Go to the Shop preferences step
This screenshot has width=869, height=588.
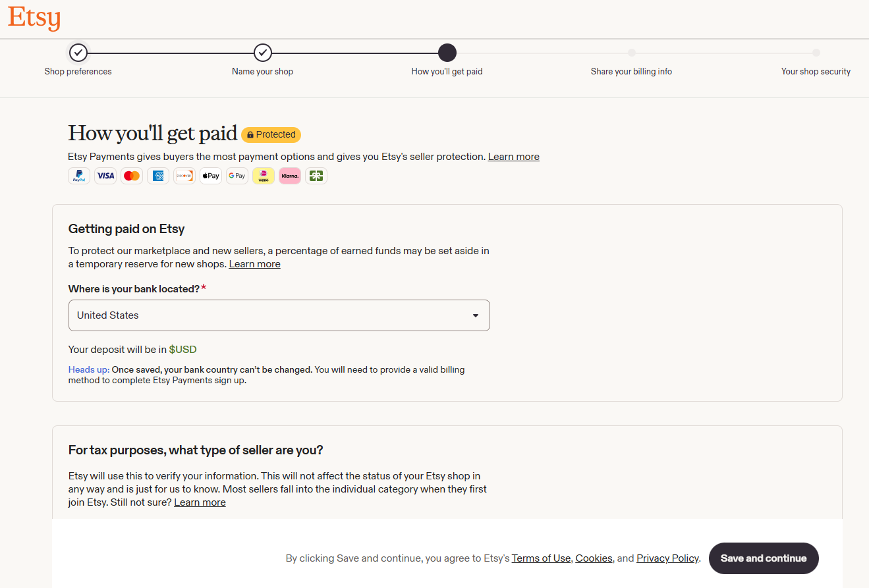tap(78, 61)
